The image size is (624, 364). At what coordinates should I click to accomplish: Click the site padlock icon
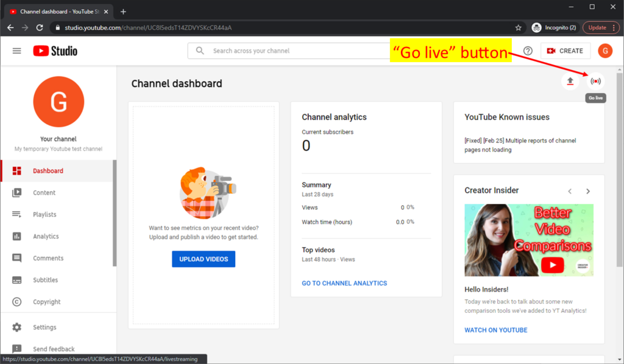(x=58, y=28)
